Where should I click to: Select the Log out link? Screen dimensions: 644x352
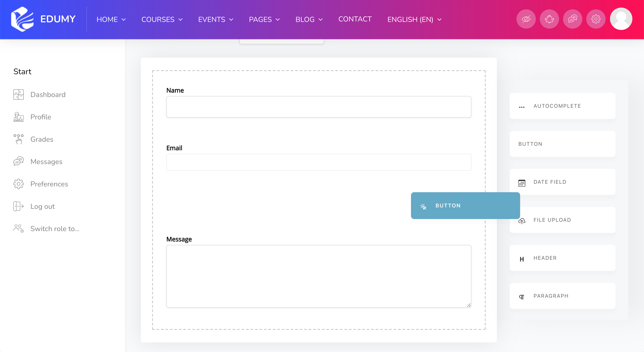coord(42,206)
